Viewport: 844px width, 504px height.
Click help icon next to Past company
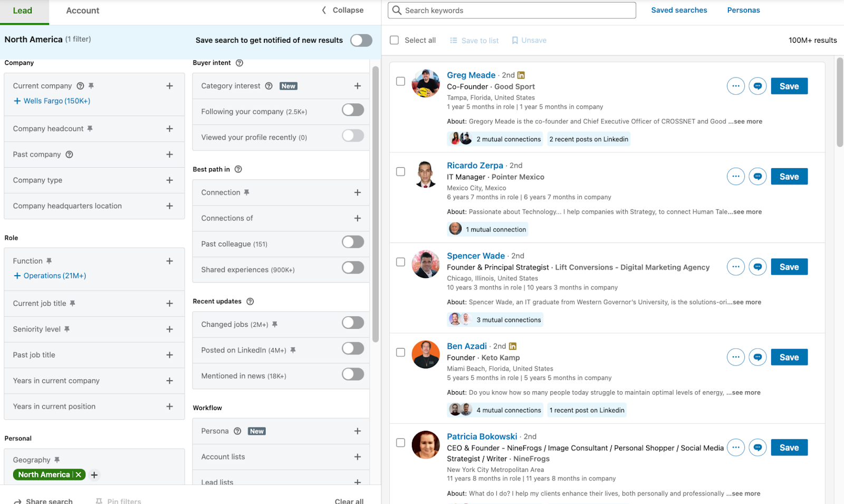point(69,154)
